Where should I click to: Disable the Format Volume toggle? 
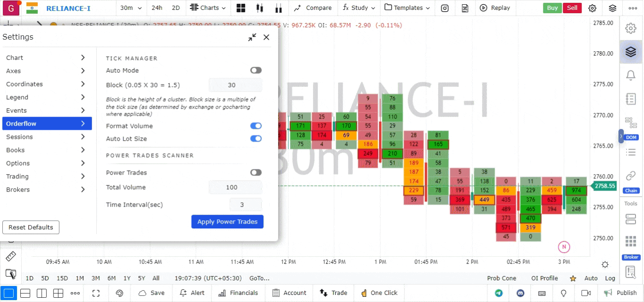tap(255, 126)
